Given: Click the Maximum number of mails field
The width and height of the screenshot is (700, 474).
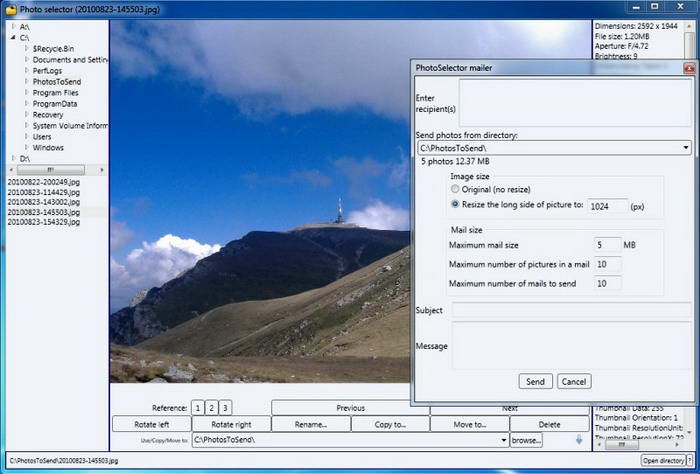Looking at the screenshot, I should pyautogui.click(x=608, y=283).
